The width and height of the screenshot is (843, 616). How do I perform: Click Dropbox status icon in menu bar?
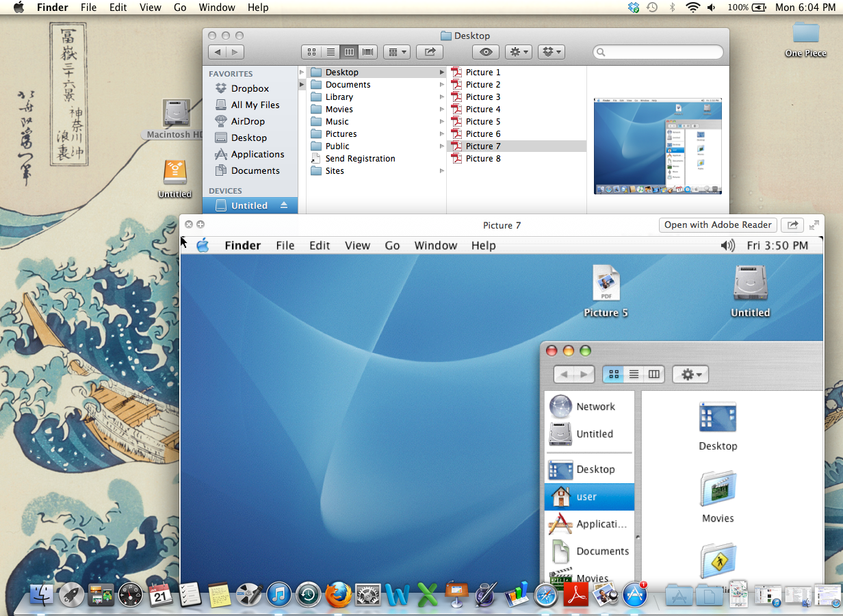point(633,8)
